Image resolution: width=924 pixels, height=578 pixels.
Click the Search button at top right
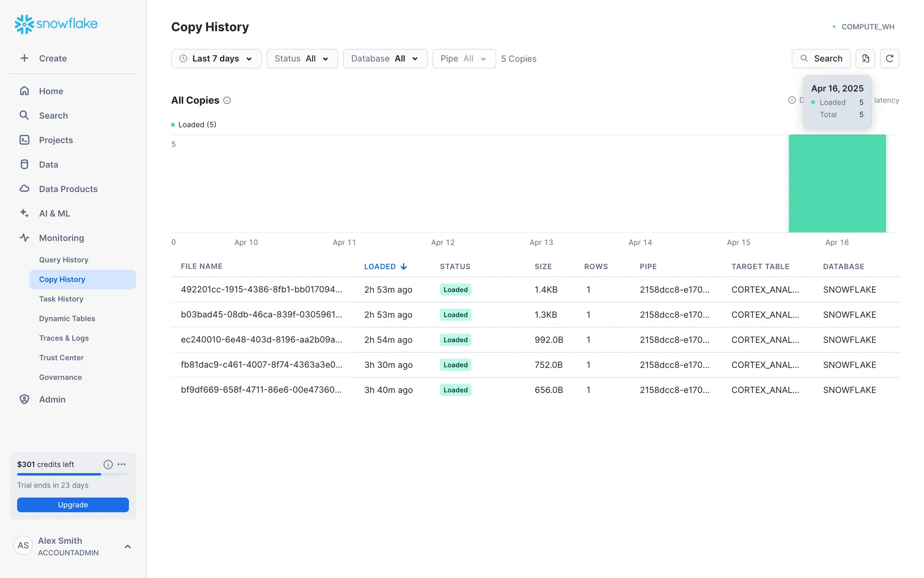(x=821, y=58)
